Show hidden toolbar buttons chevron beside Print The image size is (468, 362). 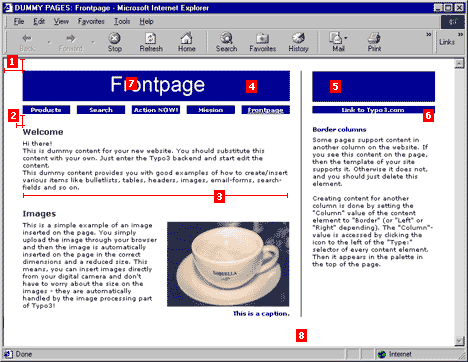point(428,34)
